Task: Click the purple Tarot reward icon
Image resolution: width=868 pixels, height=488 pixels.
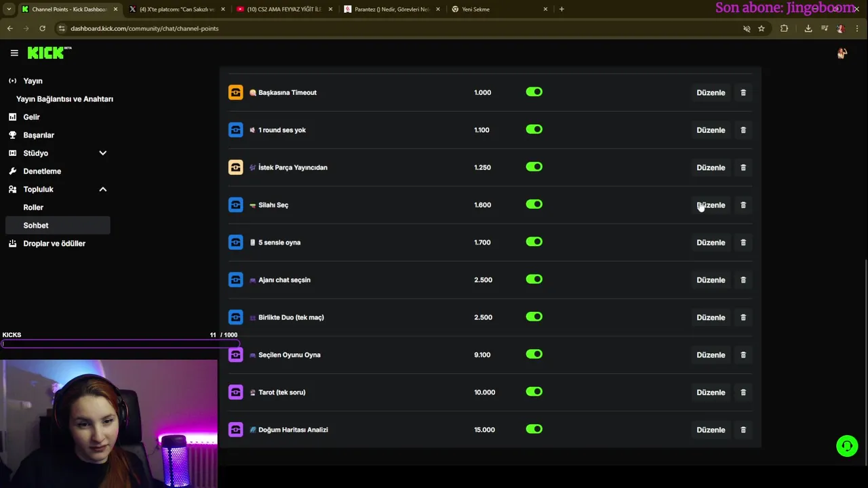Action: pos(235,392)
